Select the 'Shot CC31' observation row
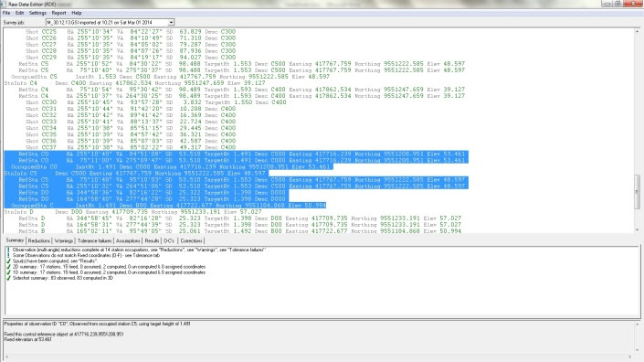644x362 pixels. pyautogui.click(x=131, y=109)
